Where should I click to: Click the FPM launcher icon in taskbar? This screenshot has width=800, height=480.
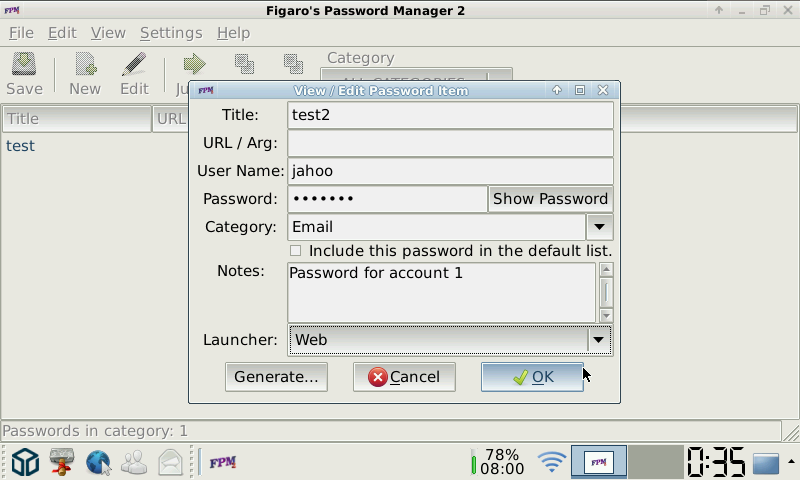223,463
